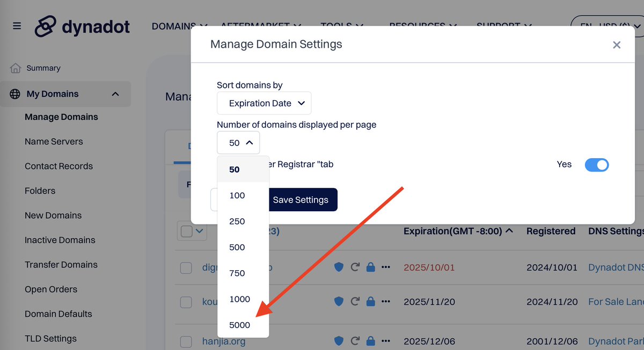Viewport: 644px width, 350px height.
Task: Open more options in the 2025/10/01 row
Action: tap(386, 267)
